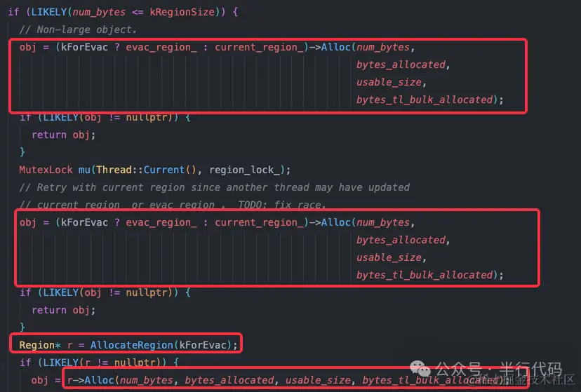Click the 'mu' variable after MutexLock
The width and height of the screenshot is (581, 392).
pos(84,170)
